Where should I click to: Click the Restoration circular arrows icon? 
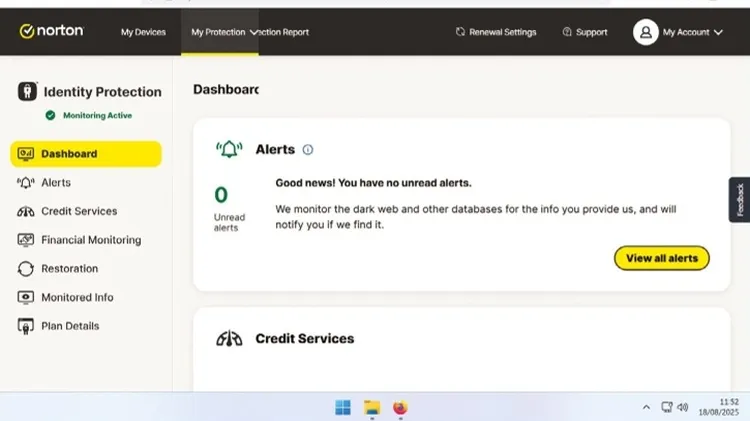pyautogui.click(x=25, y=269)
